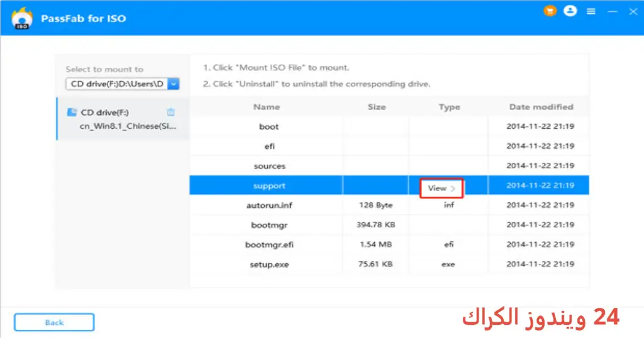Click the Type column header
The width and height of the screenshot is (644, 338).
[x=449, y=107]
